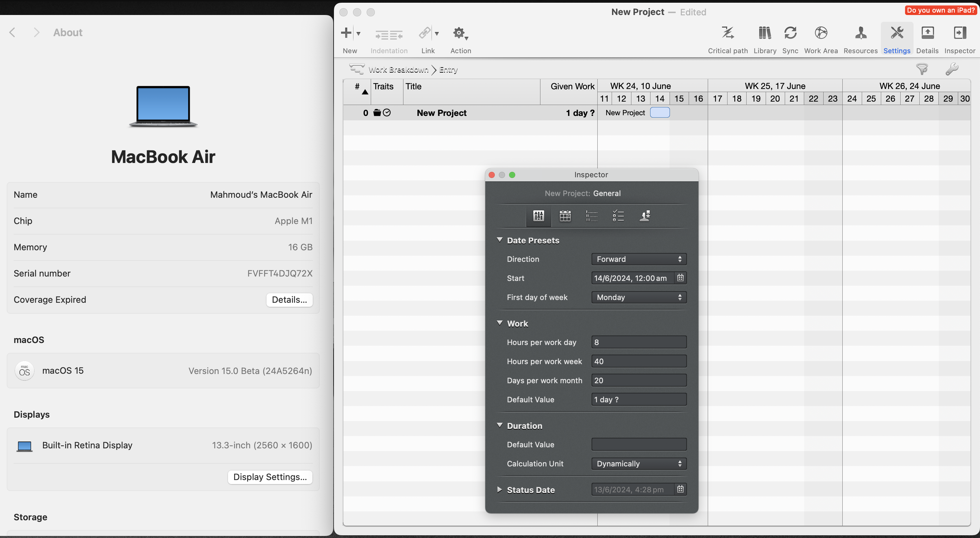Open the Status Date calendar picker

(x=680, y=489)
